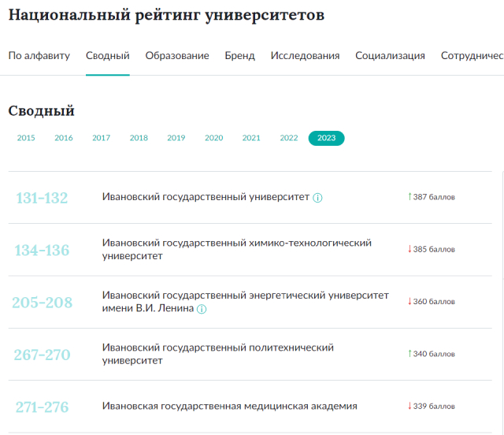Select year 2017 ranking
Image resolution: width=504 pixels, height=435 pixels.
tap(102, 138)
